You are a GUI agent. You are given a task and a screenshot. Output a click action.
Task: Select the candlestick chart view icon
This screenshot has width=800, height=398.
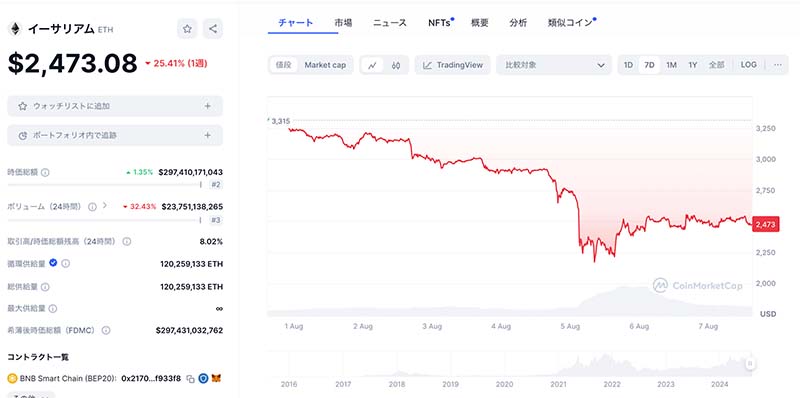pyautogui.click(x=395, y=65)
